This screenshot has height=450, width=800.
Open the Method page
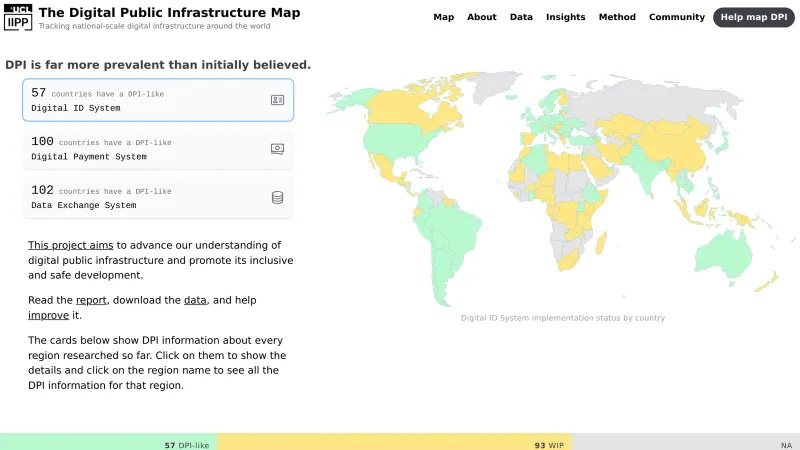coord(617,17)
